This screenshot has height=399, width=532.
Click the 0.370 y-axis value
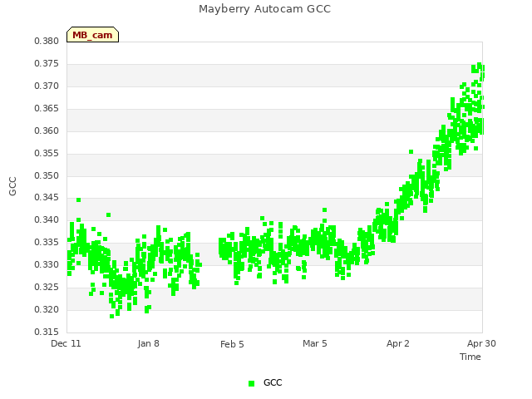[47, 86]
